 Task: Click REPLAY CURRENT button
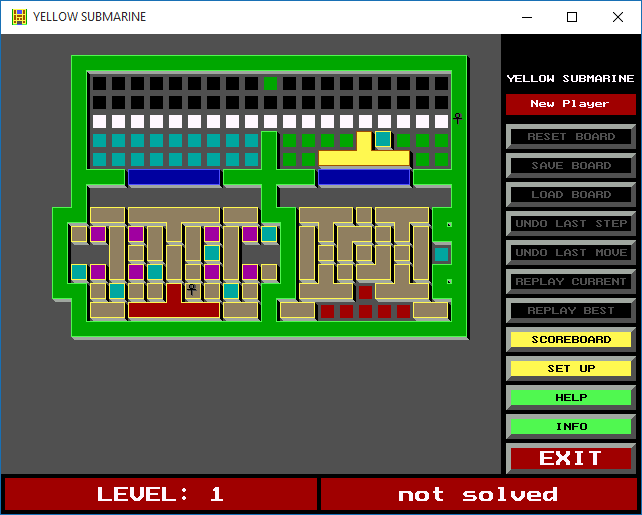coord(571,282)
